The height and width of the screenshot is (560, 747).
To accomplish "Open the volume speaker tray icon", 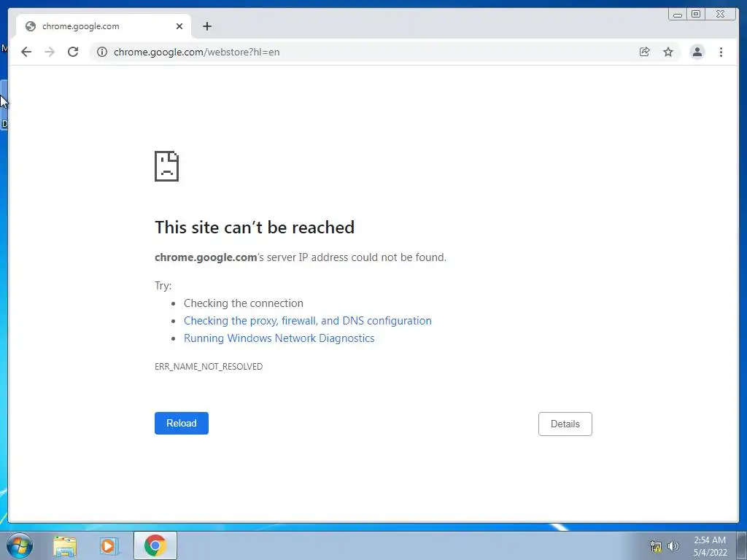I will pyautogui.click(x=673, y=546).
